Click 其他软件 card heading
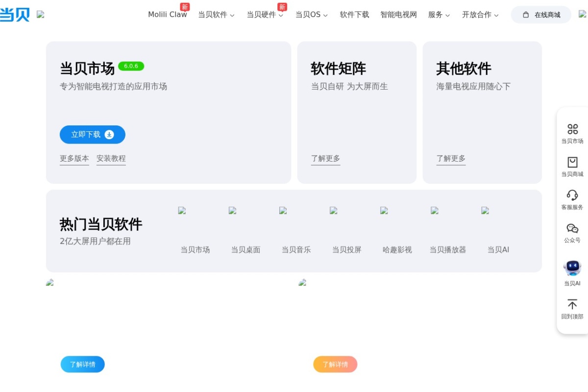Image resolution: width=588 pixels, height=392 pixels. 464,69
